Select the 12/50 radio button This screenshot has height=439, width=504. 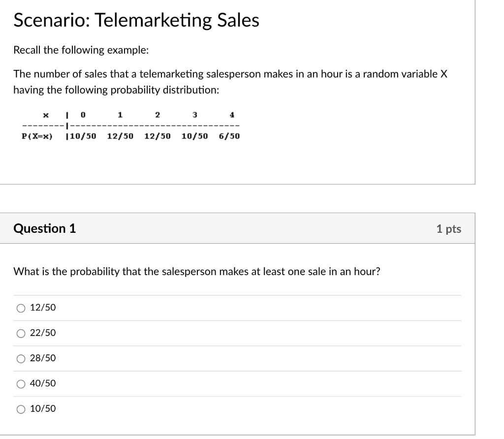click(21, 308)
